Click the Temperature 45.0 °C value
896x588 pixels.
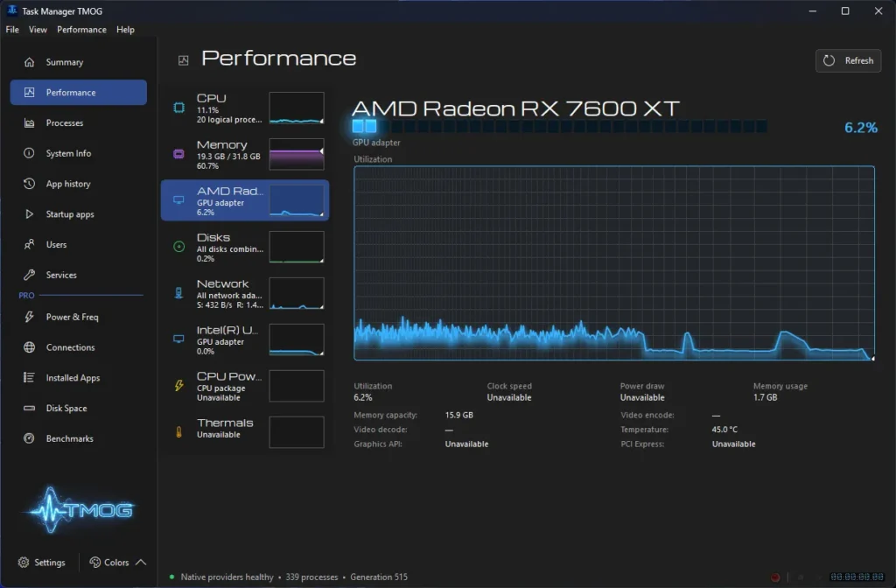click(724, 429)
